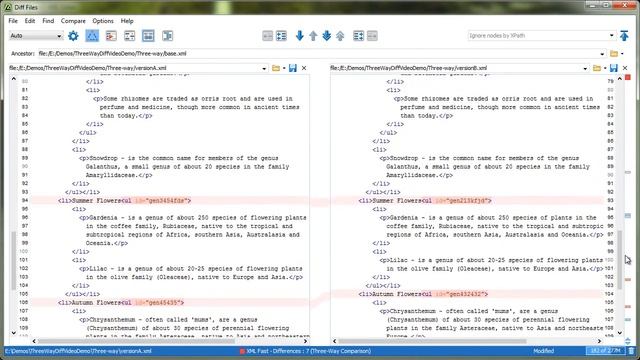Save the right versionB.xml file

[x=613, y=68]
